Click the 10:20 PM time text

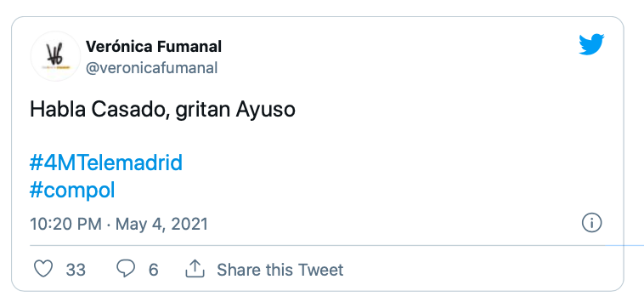(65, 224)
